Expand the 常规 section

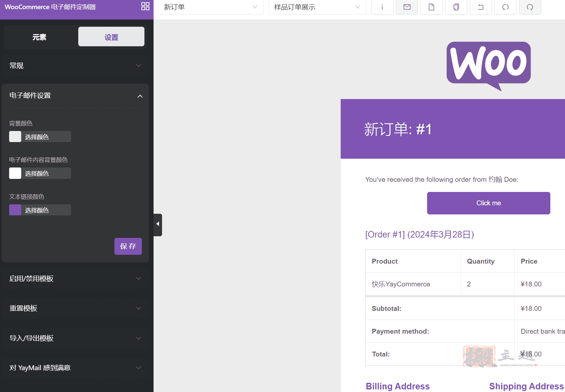[75, 65]
